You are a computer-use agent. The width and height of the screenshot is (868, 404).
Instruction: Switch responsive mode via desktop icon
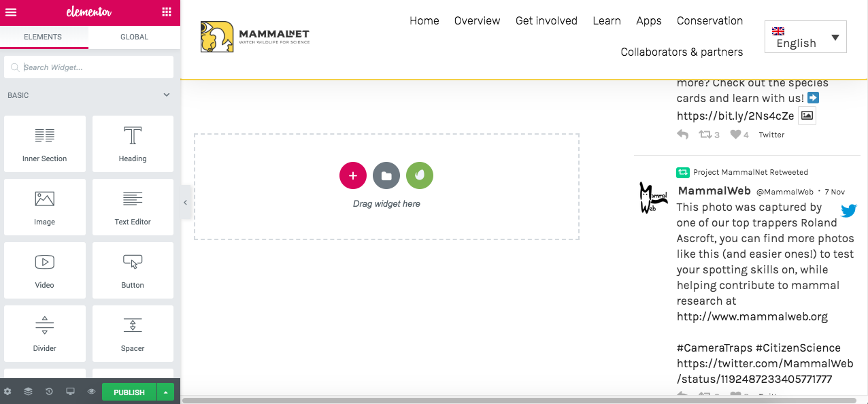[x=70, y=392]
